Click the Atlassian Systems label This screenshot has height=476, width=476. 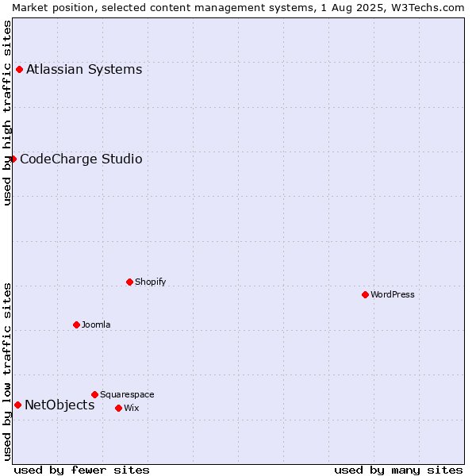(84, 69)
